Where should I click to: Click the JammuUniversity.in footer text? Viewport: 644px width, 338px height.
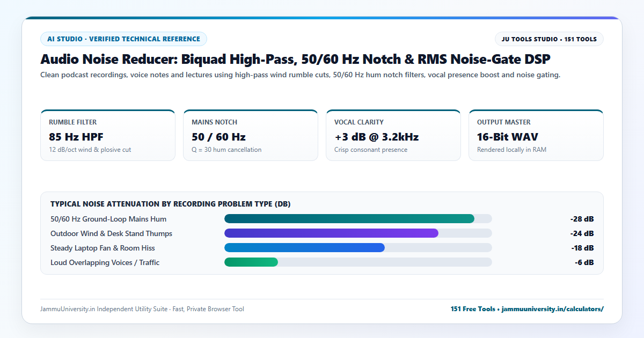point(142,309)
